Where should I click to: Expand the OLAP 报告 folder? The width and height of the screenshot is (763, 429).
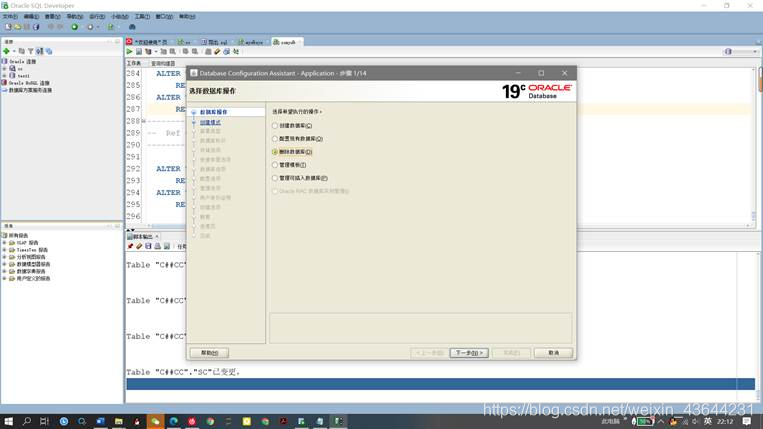coord(4,243)
